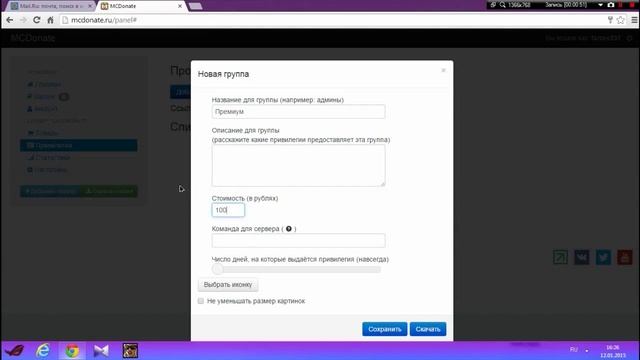Viewport: 640px width, 360px height.
Task: Click the days duration slider handle
Action: 218,269
